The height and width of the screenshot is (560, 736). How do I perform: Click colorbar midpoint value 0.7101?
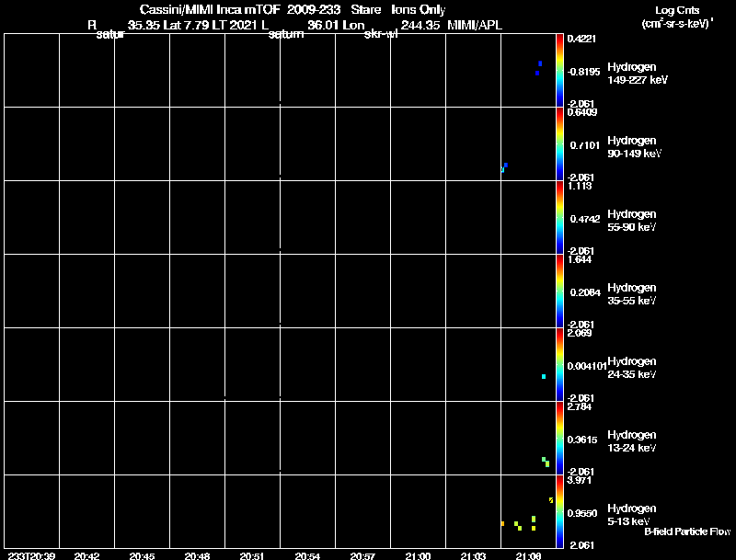point(585,145)
